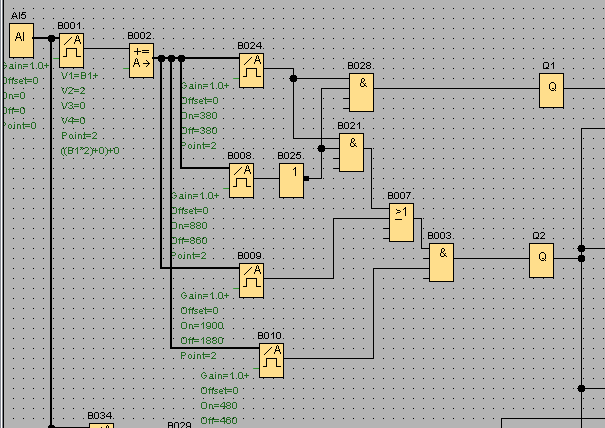Click the B008 analog threshold trigger block
Image resolution: width=605 pixels, height=428 pixels.
click(x=241, y=180)
